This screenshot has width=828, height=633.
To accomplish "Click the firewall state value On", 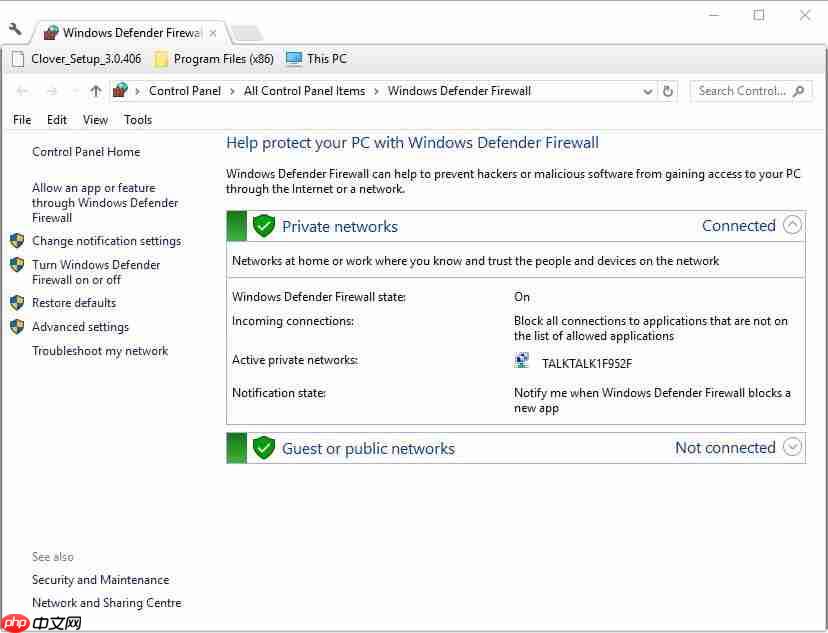I will click(522, 297).
